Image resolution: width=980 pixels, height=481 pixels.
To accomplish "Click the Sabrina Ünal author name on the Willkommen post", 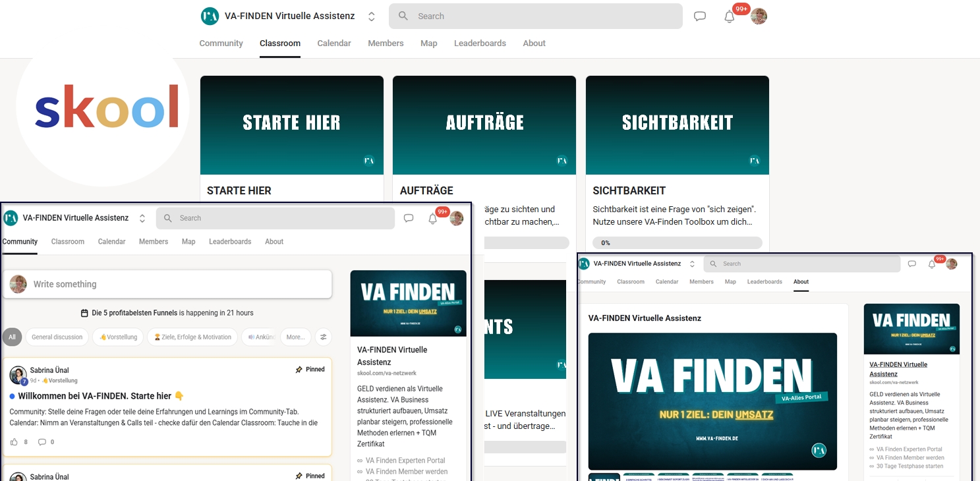I will pos(49,370).
